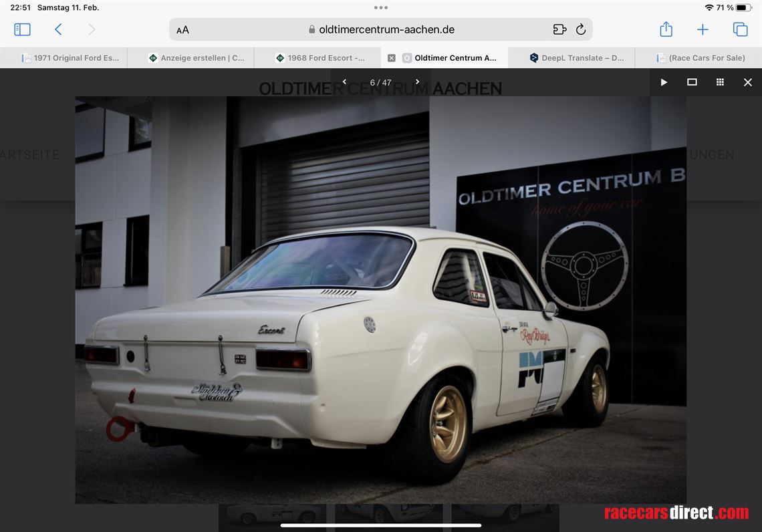Add a new tab with plus icon
This screenshot has width=762, height=532.
coord(703,29)
